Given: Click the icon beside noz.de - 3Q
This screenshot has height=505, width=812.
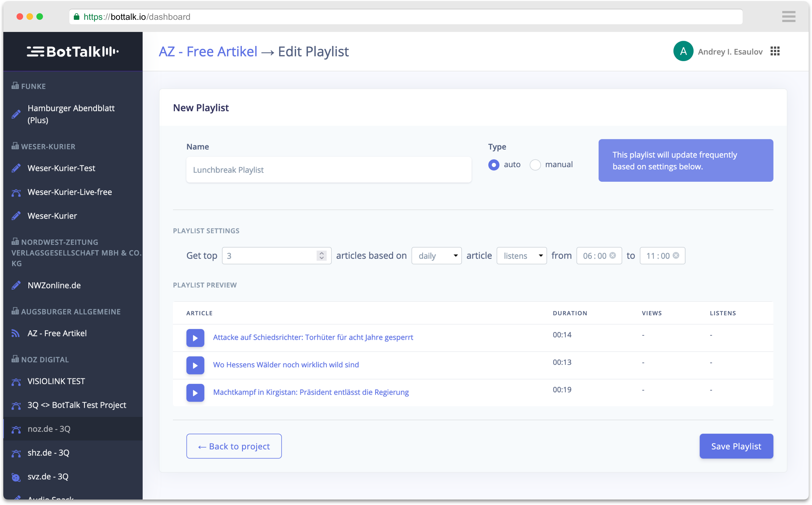Looking at the screenshot, I should [16, 429].
